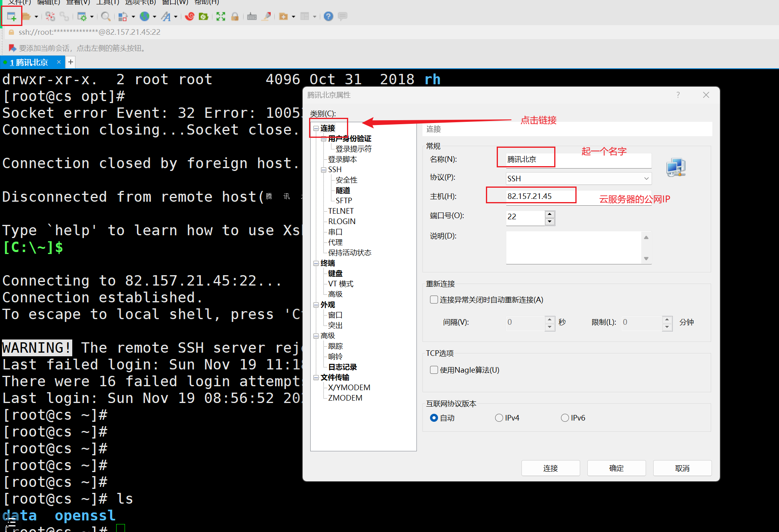Enable auto-reconnect on abnormal close checkbox

434,300
